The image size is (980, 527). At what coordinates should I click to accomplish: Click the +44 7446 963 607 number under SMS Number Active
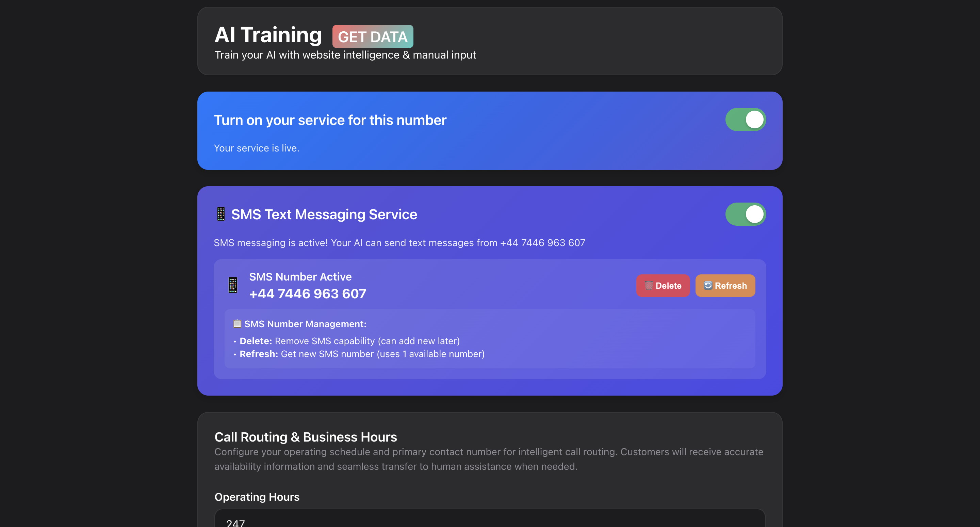point(307,294)
